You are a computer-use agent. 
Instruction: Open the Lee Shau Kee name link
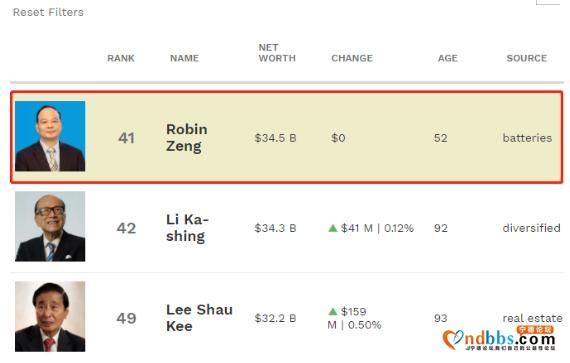tap(199, 318)
